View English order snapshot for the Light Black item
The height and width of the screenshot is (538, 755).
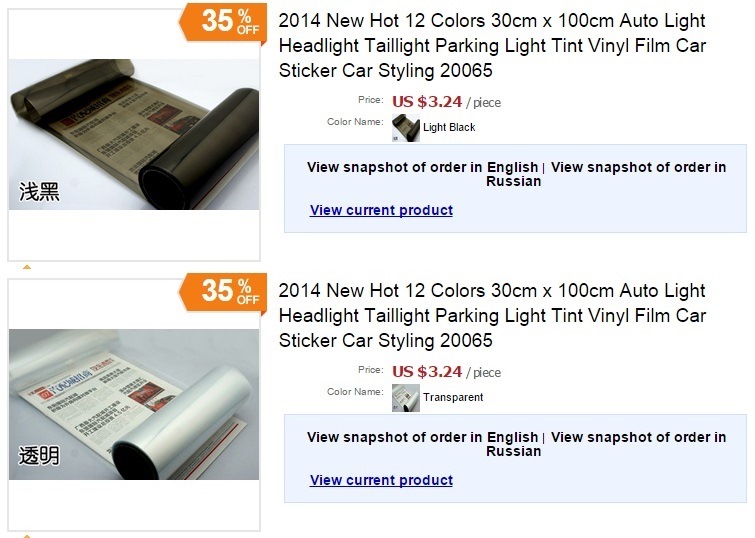coord(422,167)
